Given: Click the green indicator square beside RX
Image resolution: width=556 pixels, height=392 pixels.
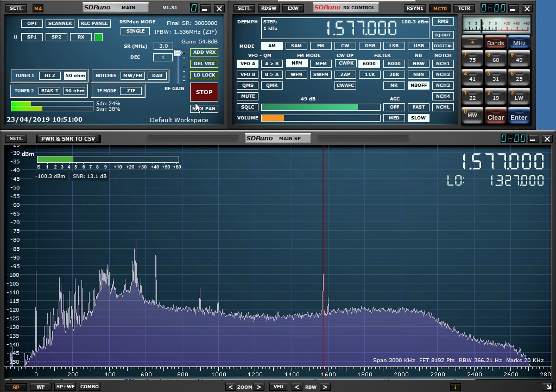Looking at the screenshot, I should [x=99, y=37].
